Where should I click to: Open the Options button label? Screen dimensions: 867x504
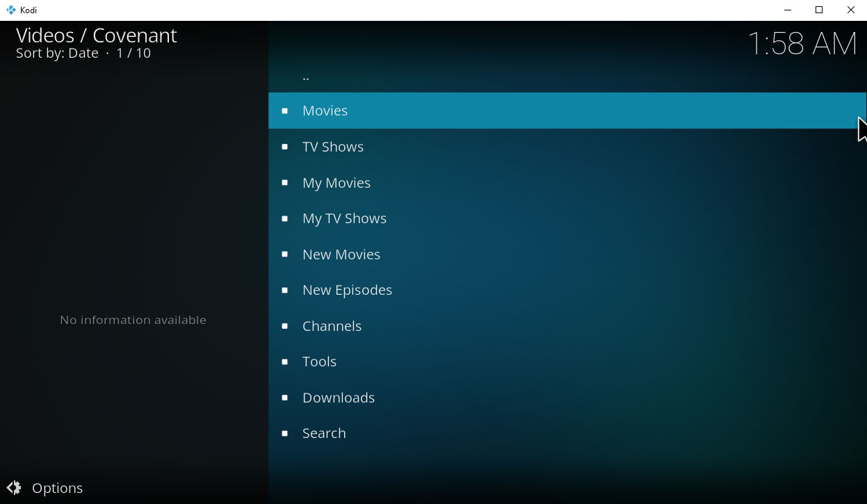[x=58, y=488]
